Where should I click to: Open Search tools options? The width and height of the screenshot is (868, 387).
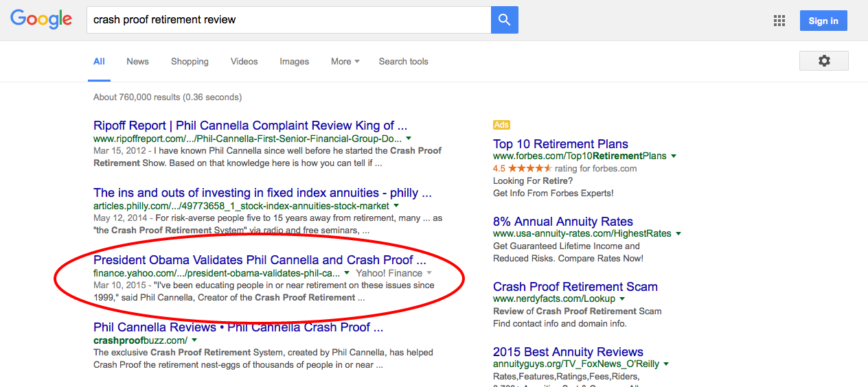403,61
